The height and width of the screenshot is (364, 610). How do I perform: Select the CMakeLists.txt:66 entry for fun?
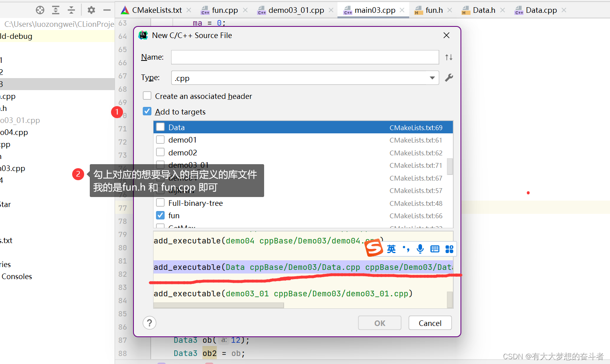tap(416, 216)
